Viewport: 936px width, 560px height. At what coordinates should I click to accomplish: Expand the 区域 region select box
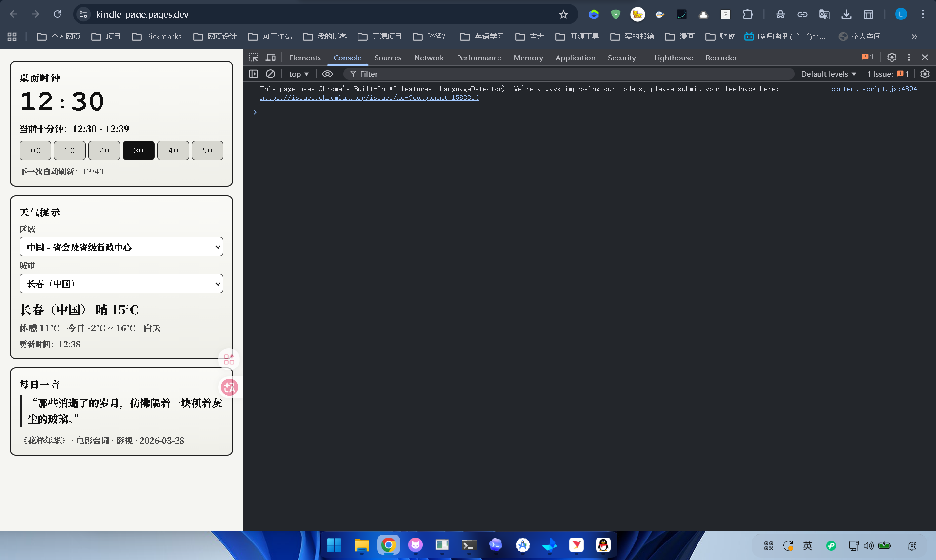coord(121,247)
